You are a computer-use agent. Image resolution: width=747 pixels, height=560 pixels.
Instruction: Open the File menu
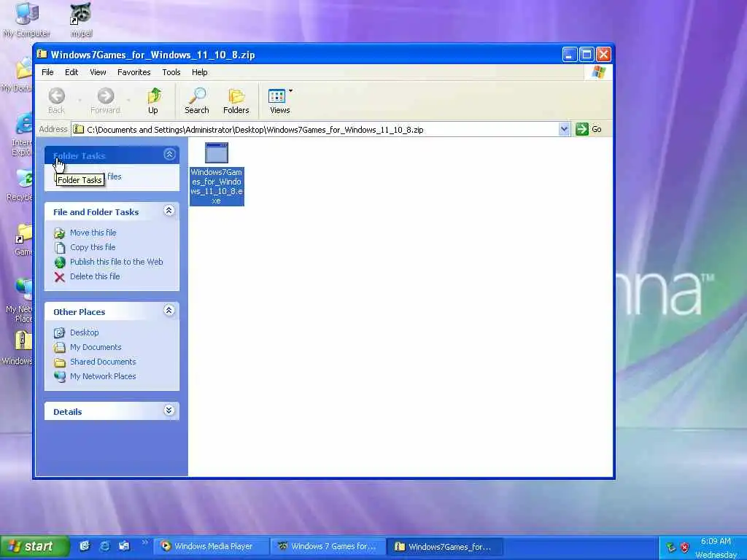[47, 72]
